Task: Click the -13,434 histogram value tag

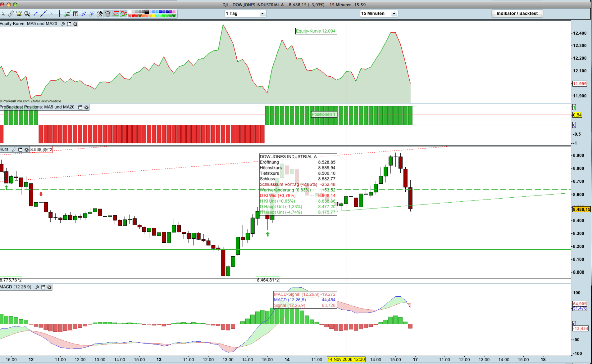Action: [x=580, y=328]
